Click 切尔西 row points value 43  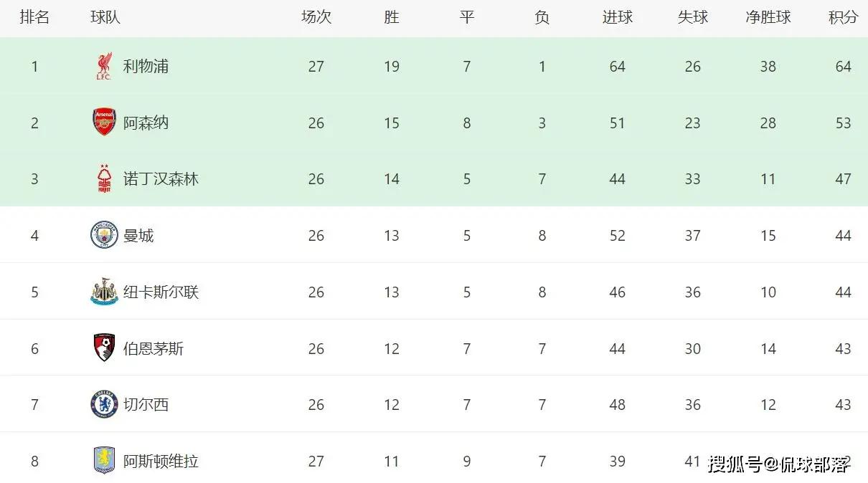tap(843, 405)
